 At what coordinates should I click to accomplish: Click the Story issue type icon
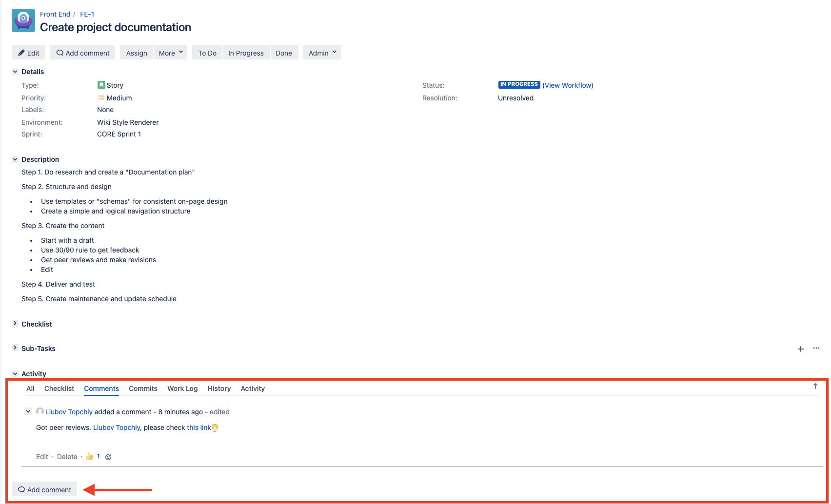[101, 85]
